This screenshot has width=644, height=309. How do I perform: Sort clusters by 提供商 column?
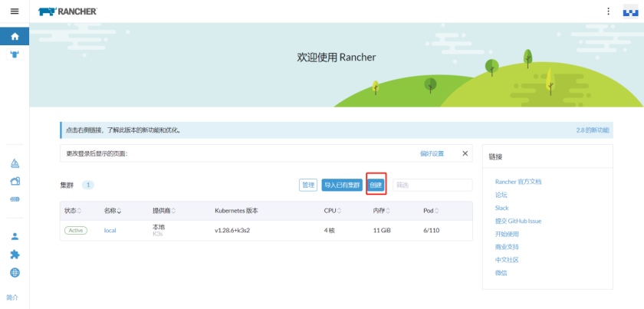tap(164, 211)
